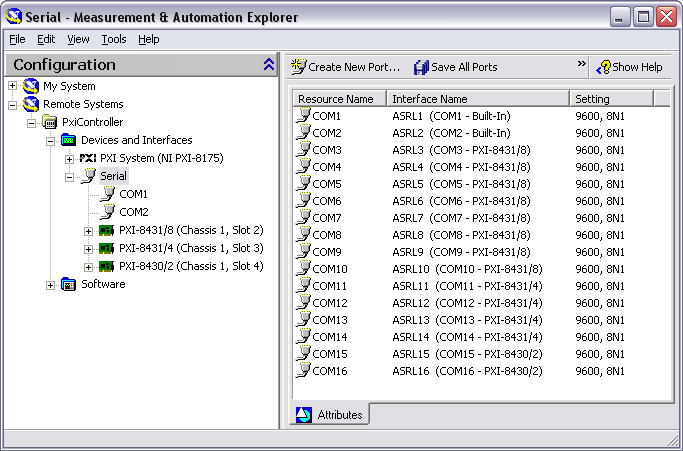Select the ASRL10 (COM10 - PXI-8431/8) entry

(x=467, y=269)
